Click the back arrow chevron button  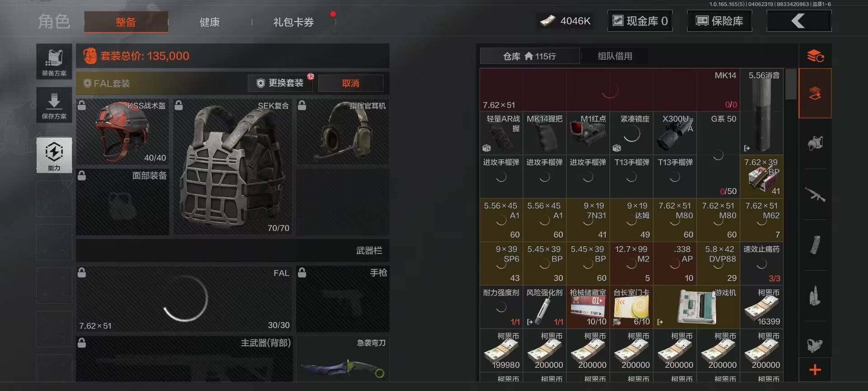point(799,21)
